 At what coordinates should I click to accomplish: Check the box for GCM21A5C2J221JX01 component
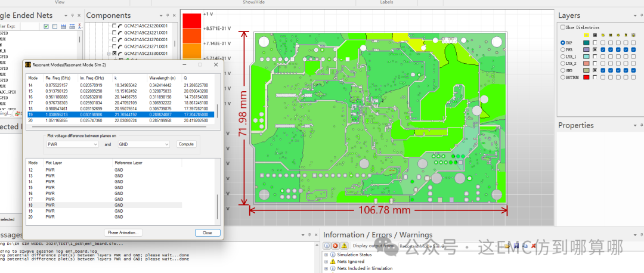click(x=114, y=32)
